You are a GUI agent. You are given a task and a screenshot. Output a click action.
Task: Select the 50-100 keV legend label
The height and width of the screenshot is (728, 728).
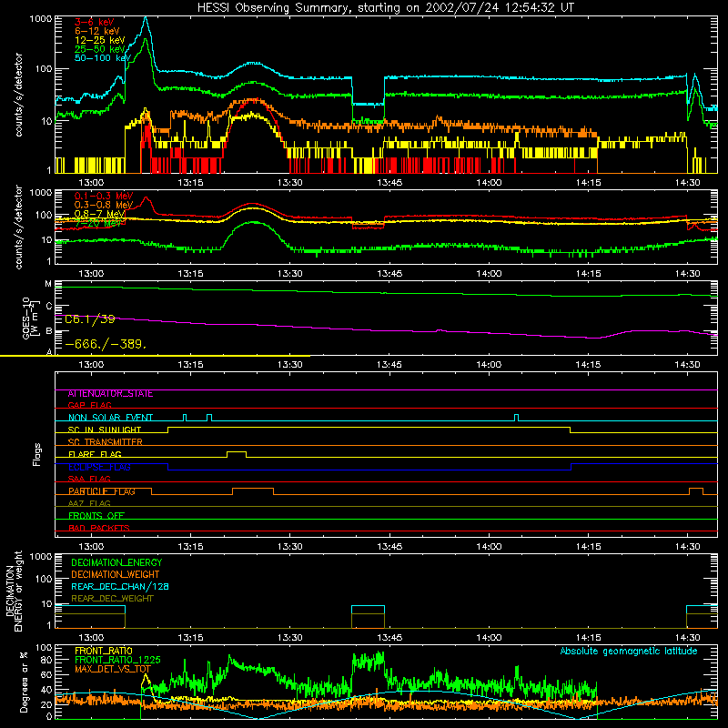pyautogui.click(x=103, y=58)
